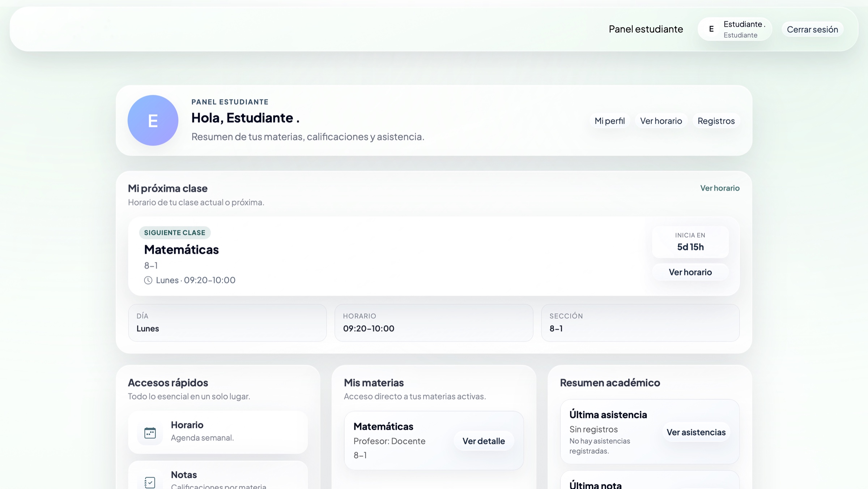Click Ver horario link in Mi próxima clase header
This screenshot has width=868, height=489.
[x=719, y=188]
